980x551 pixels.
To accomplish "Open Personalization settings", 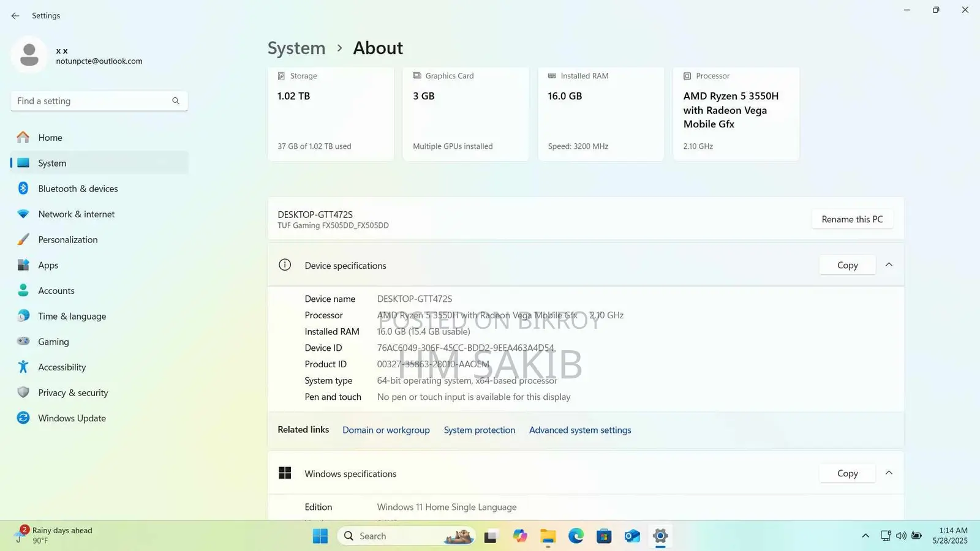I will point(99,239).
